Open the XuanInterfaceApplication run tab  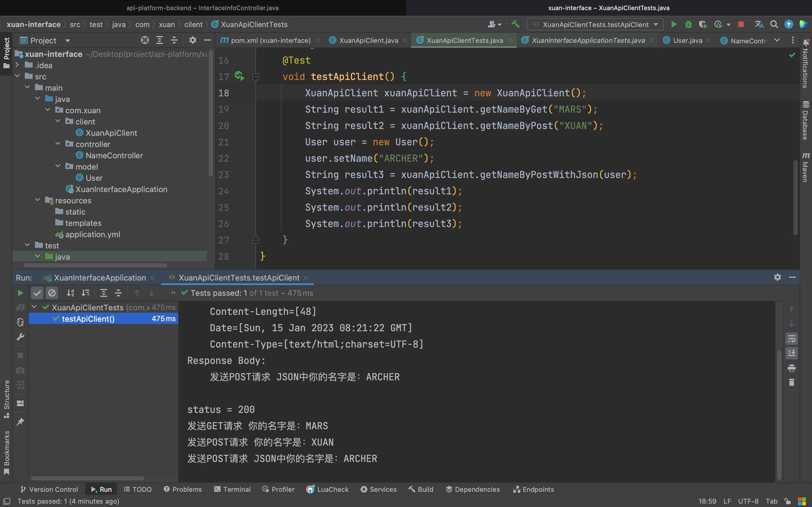tap(100, 278)
